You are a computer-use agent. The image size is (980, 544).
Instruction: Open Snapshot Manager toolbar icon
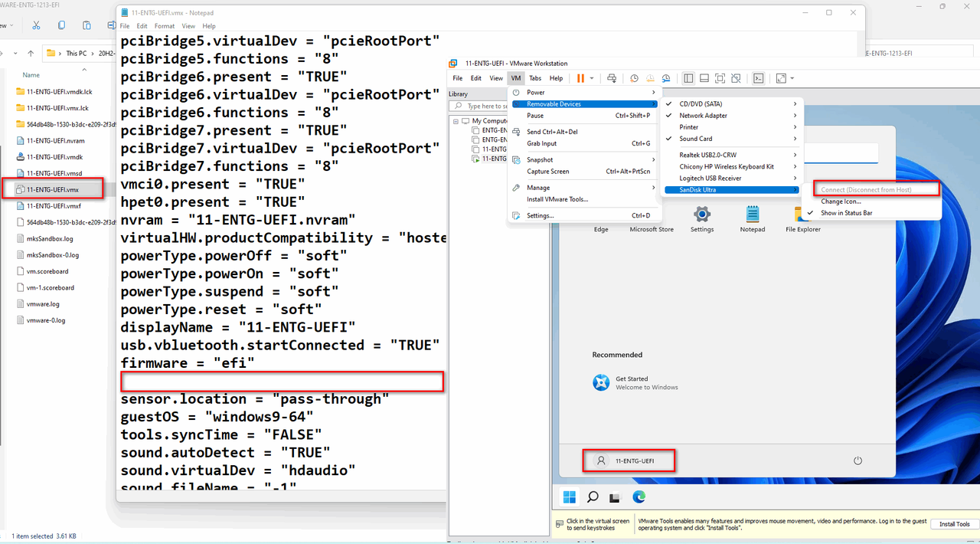click(666, 78)
